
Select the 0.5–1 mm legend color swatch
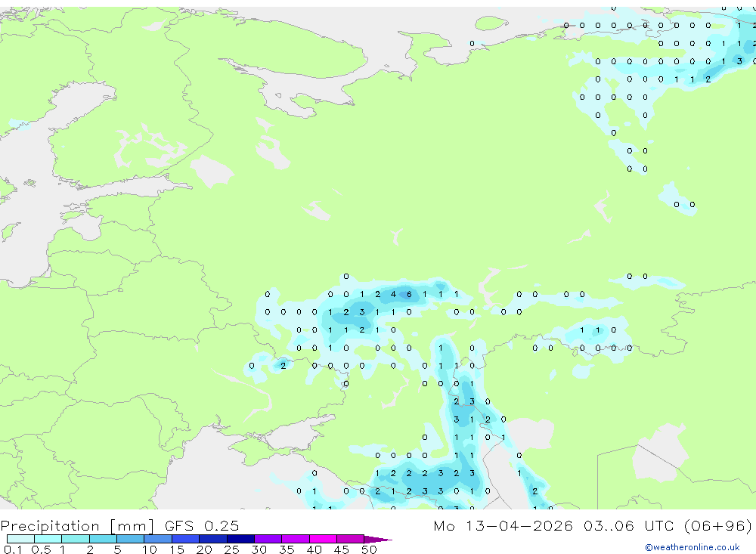coord(48,539)
